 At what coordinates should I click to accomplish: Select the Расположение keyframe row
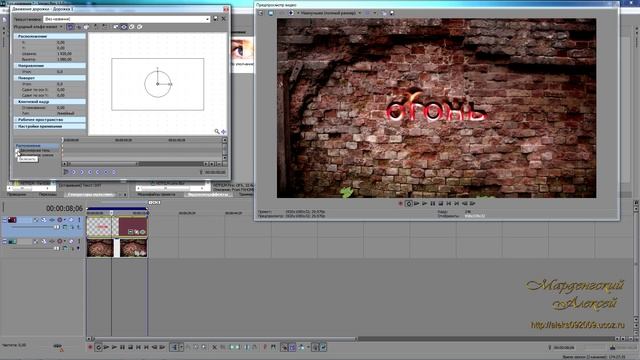click(x=37, y=146)
